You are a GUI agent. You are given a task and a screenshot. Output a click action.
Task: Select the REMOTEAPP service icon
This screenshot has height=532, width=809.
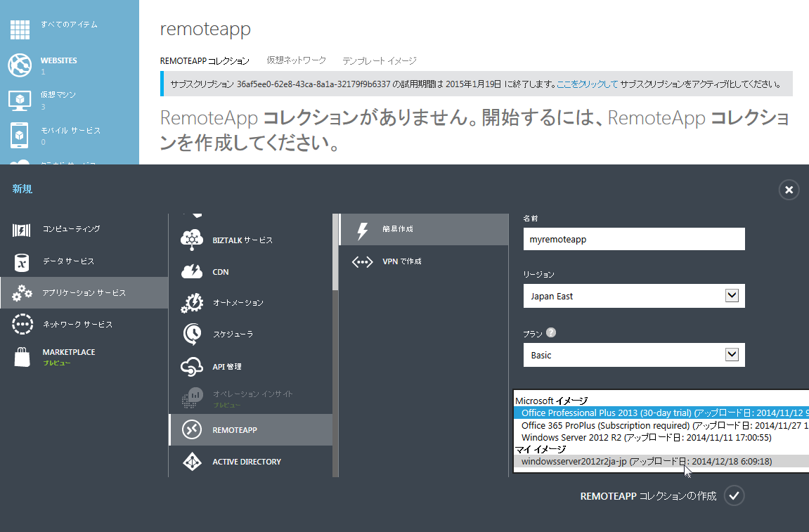pyautogui.click(x=192, y=430)
